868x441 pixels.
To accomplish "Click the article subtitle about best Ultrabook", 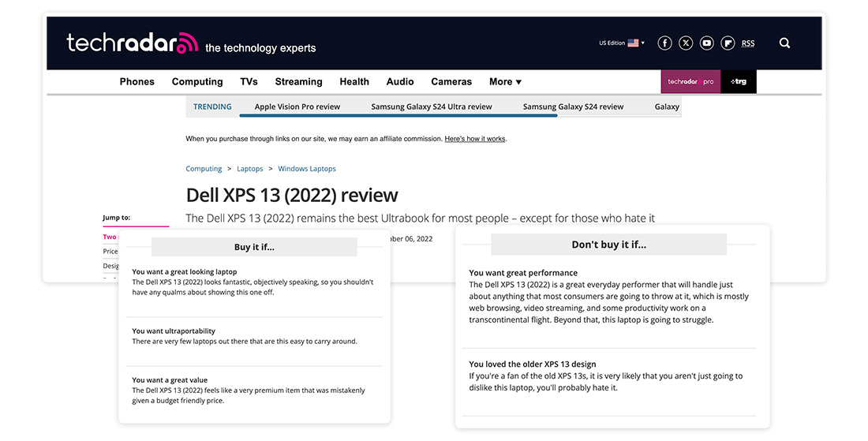I will [420, 219].
